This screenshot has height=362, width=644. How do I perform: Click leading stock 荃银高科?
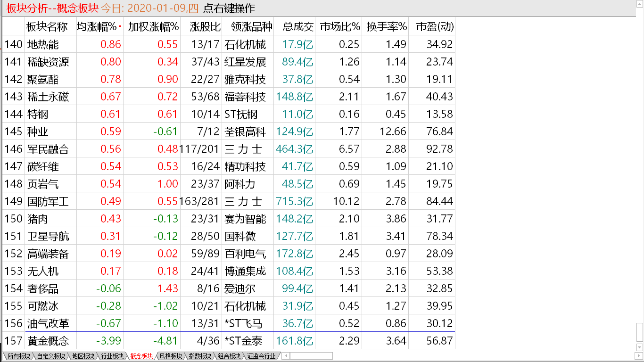pos(245,132)
